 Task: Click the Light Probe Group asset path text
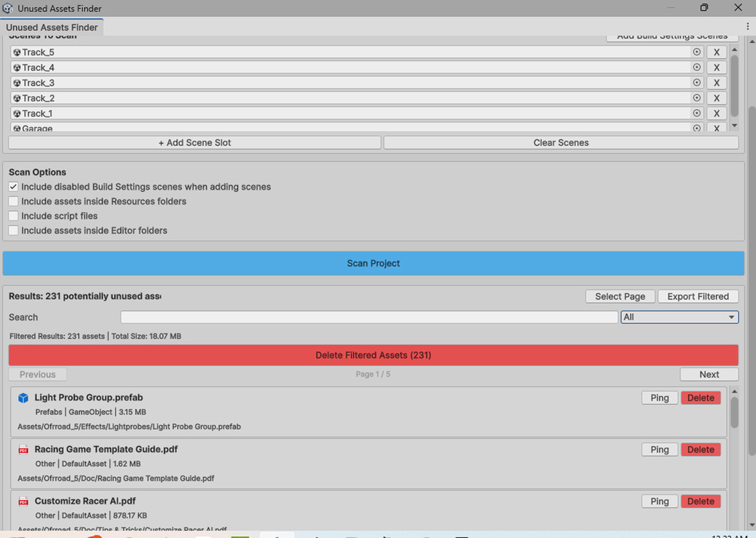coord(129,426)
